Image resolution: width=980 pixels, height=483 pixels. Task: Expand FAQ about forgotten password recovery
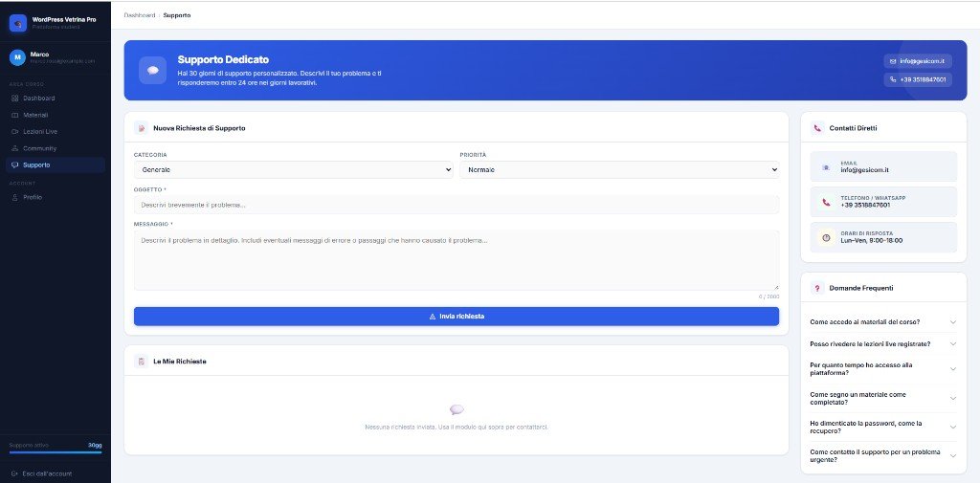(883, 427)
